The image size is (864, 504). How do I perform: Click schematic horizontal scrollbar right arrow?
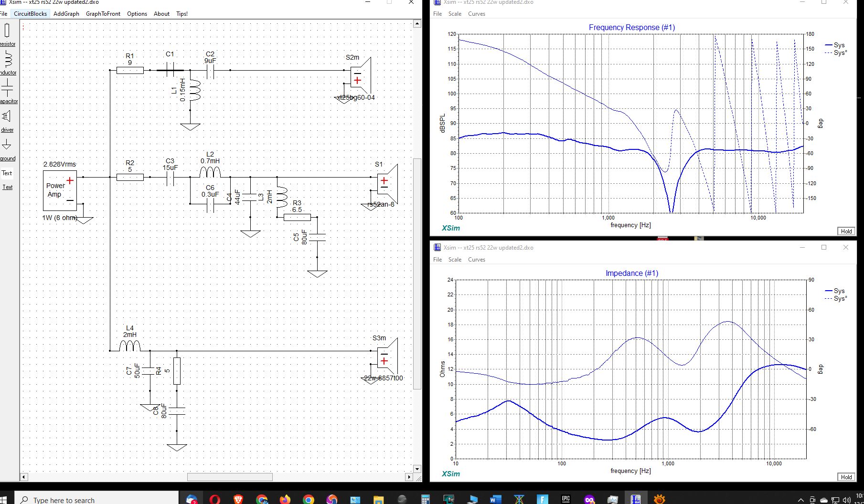[x=409, y=477]
